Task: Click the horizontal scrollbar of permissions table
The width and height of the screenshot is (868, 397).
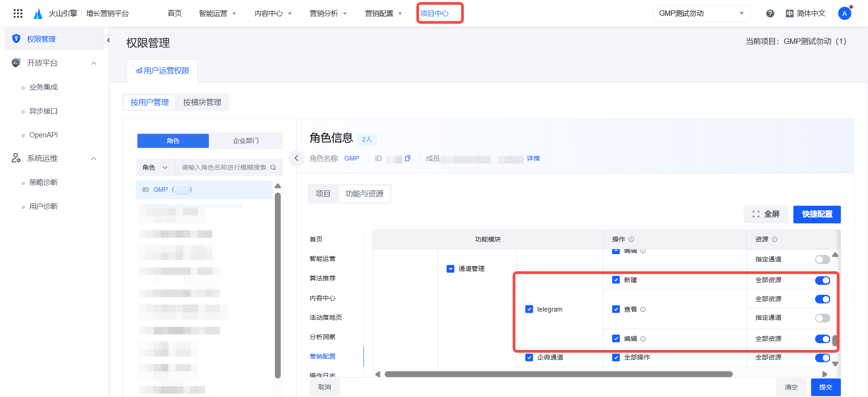Action: click(x=558, y=374)
